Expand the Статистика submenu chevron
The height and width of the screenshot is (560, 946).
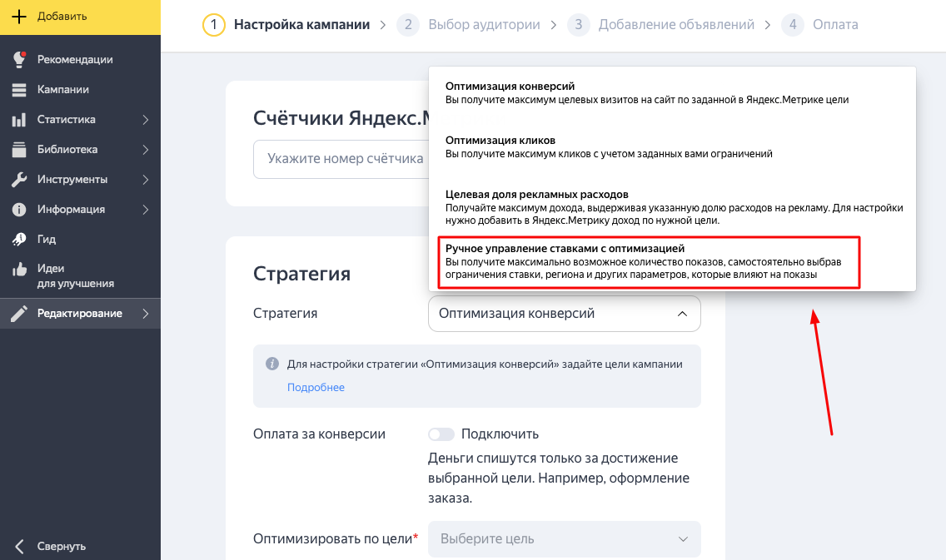pos(146,119)
